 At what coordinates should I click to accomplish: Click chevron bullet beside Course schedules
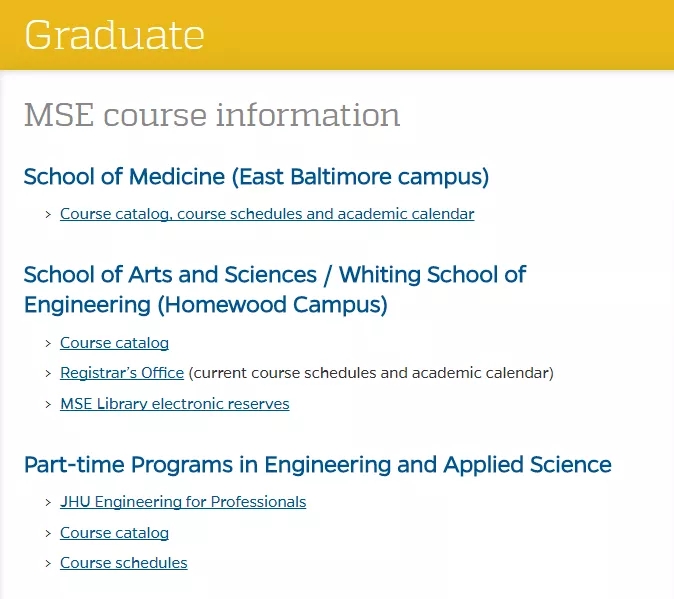coord(48,563)
